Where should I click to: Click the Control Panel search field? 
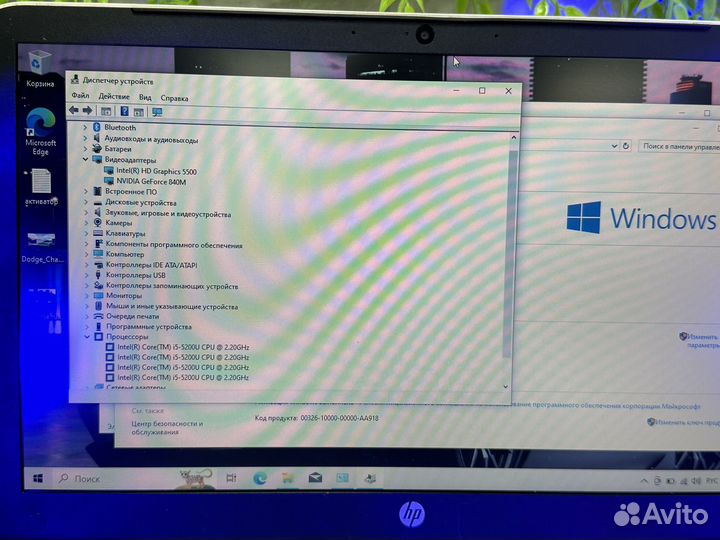(680, 146)
